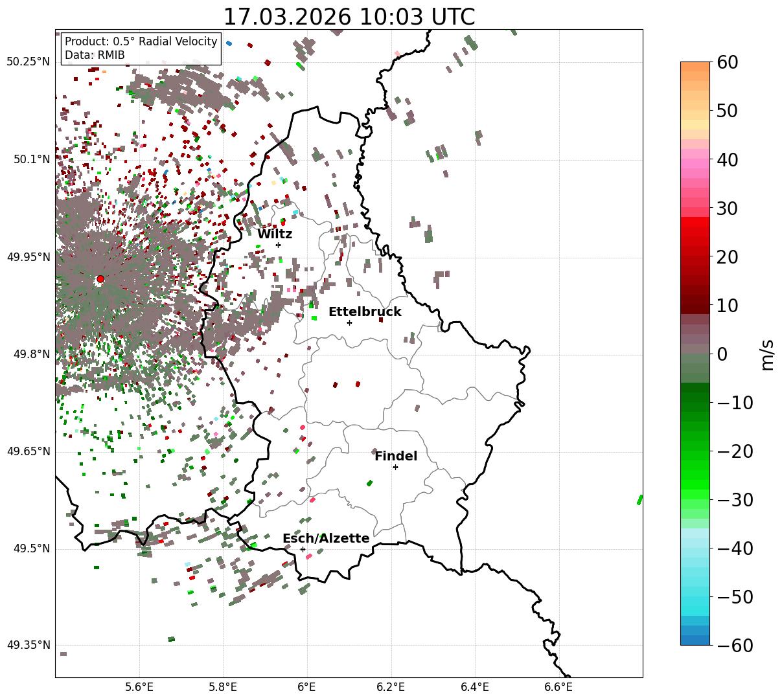Click the orange 60 m/s colorbar top
Image resolution: width=782 pixels, height=700 pixels.
pos(695,67)
